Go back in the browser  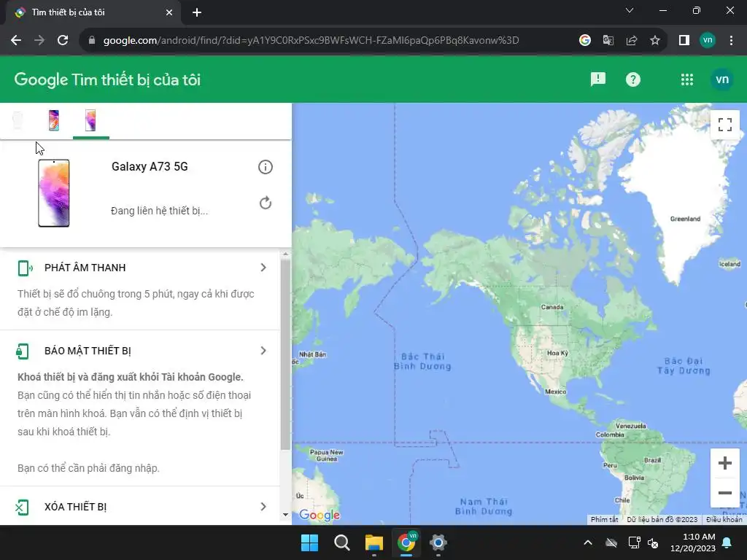point(16,40)
